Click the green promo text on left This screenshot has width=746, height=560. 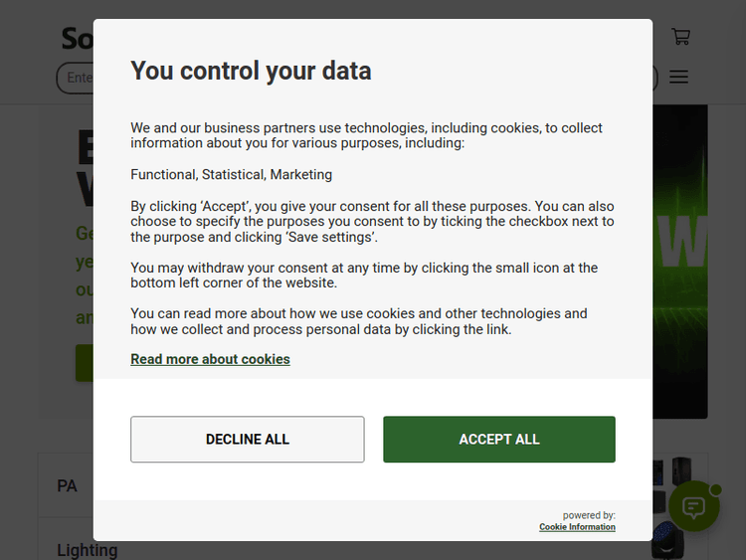pyautogui.click(x=84, y=276)
